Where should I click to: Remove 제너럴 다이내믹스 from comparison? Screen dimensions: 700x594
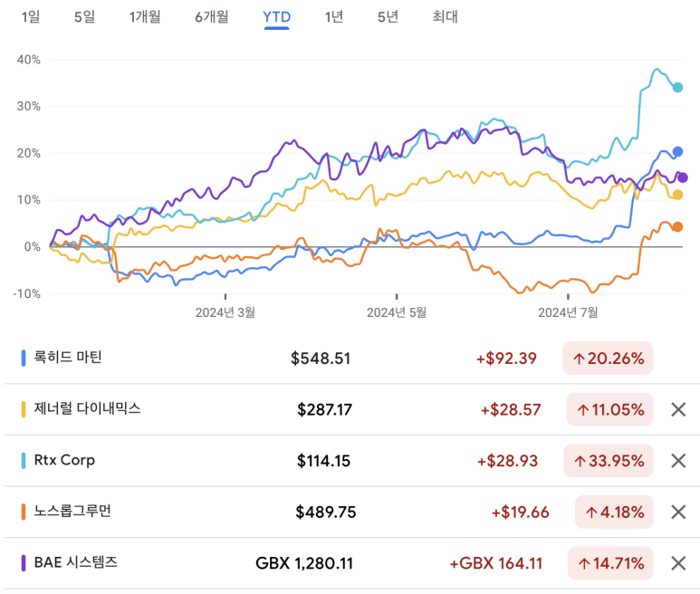[678, 409]
